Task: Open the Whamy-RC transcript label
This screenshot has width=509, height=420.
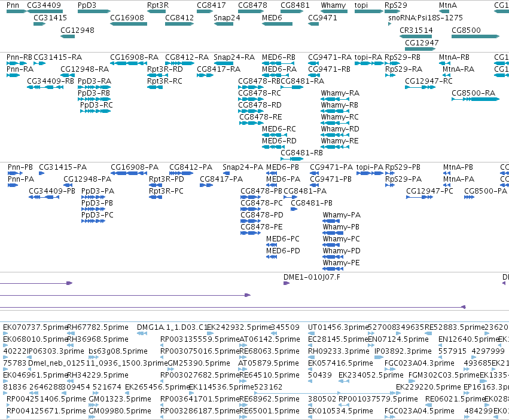Action: [340, 117]
